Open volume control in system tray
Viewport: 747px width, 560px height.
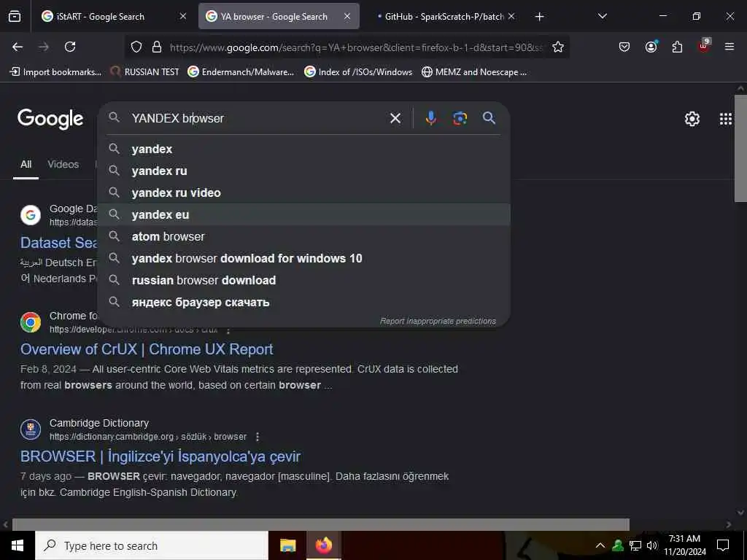click(651, 545)
